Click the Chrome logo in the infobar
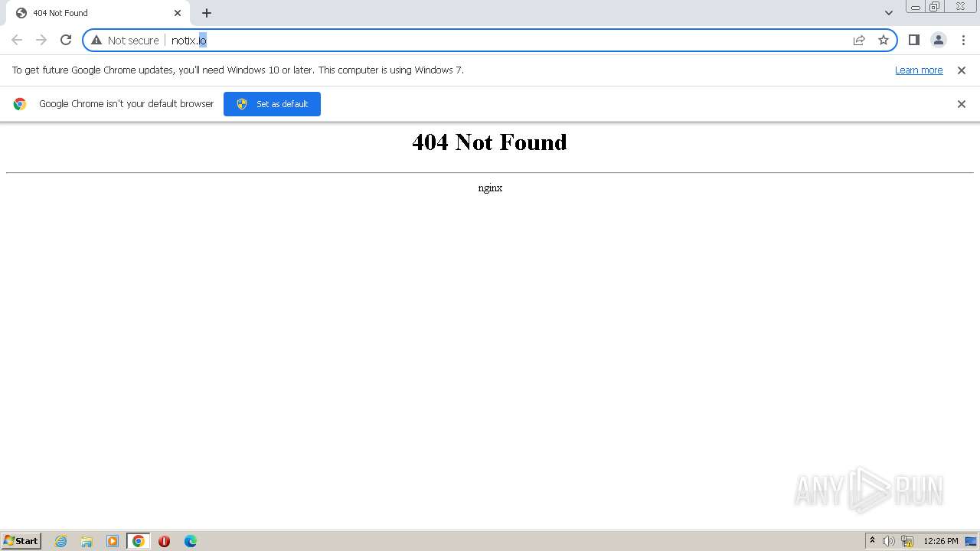The height and width of the screenshot is (551, 980). (20, 104)
